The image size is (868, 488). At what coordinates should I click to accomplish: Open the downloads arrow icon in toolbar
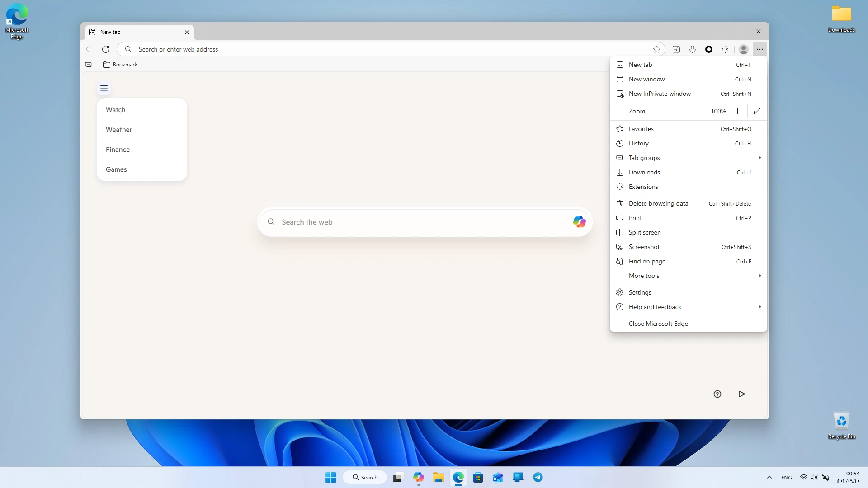693,49
